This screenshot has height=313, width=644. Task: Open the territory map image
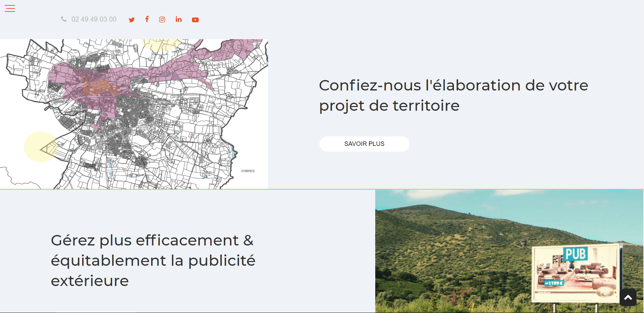tap(134, 114)
